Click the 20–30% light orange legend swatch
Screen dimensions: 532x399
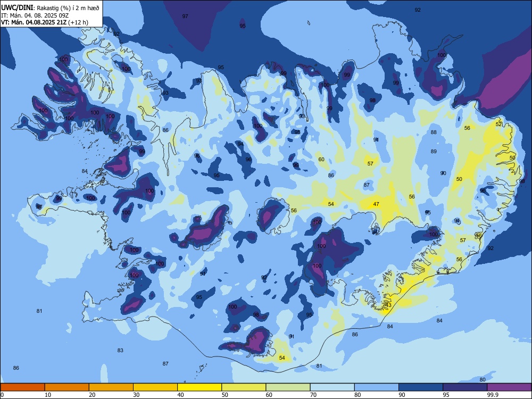[111, 387]
